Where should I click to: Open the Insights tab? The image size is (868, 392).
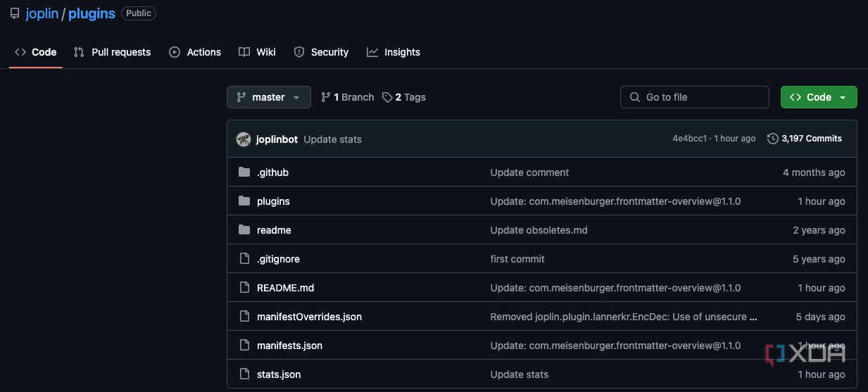point(393,52)
